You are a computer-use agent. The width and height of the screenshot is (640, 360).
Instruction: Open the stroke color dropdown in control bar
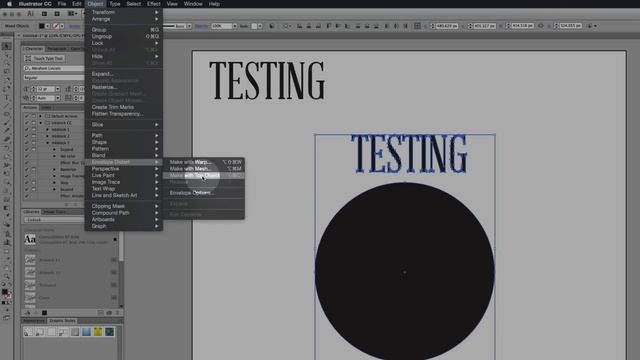coord(62,26)
